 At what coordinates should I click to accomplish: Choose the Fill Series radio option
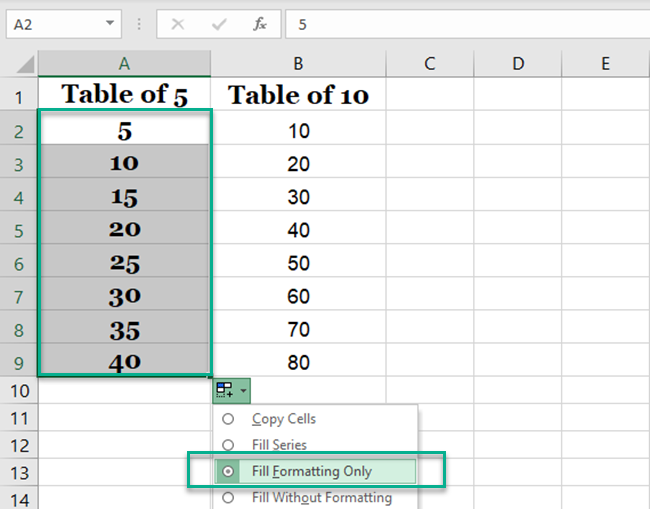click(228, 445)
